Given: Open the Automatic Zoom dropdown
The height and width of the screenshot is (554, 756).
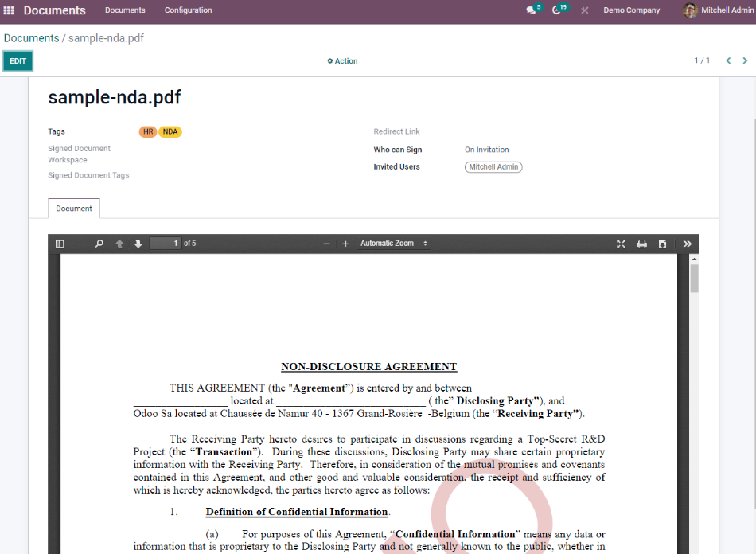Looking at the screenshot, I should [x=394, y=244].
